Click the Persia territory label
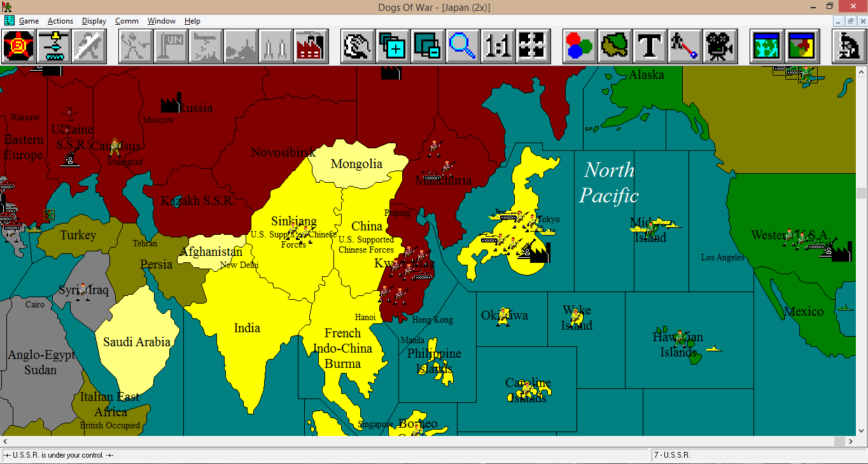This screenshot has width=868, height=464. 156,264
